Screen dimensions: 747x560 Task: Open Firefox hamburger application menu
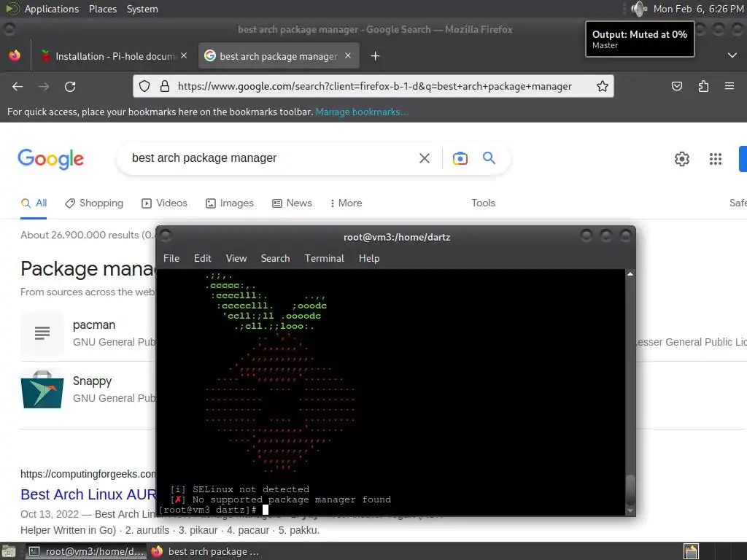coord(729,86)
